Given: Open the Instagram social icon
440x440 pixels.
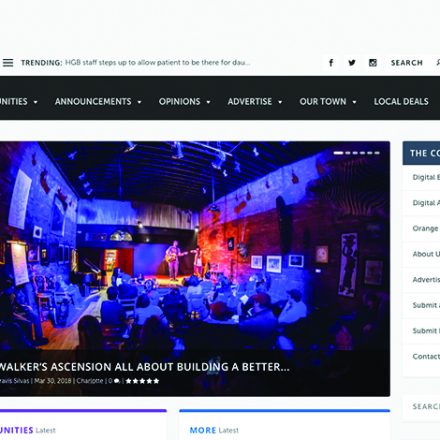Looking at the screenshot, I should pyautogui.click(x=373, y=63).
